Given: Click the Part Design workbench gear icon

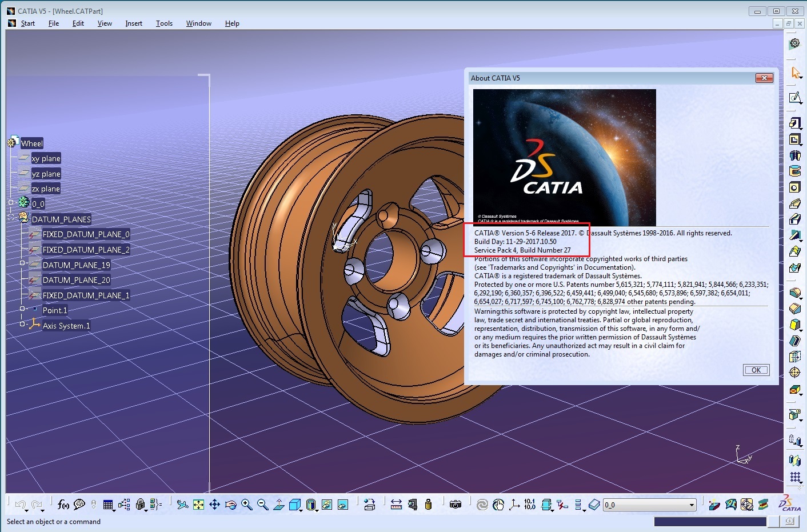Looking at the screenshot, I should pos(794,43).
